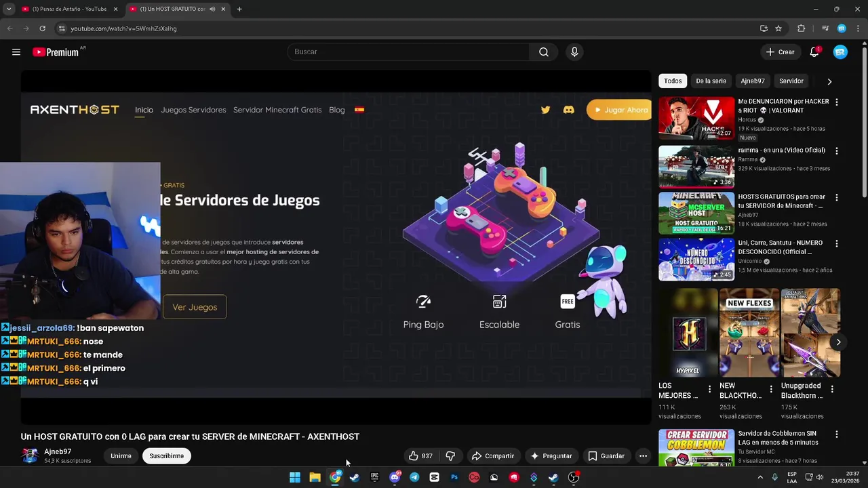The height and width of the screenshot is (488, 868).
Task: Click the search magnifier button
Action: (544, 52)
